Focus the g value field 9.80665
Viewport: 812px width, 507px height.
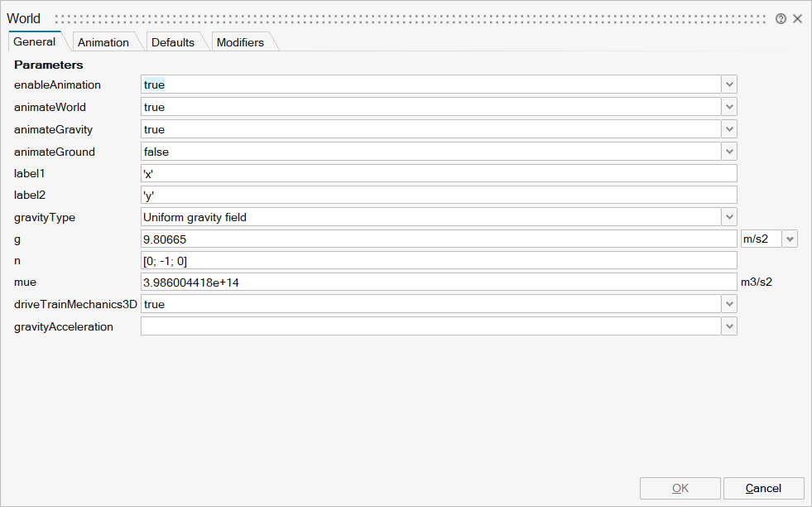(x=439, y=239)
